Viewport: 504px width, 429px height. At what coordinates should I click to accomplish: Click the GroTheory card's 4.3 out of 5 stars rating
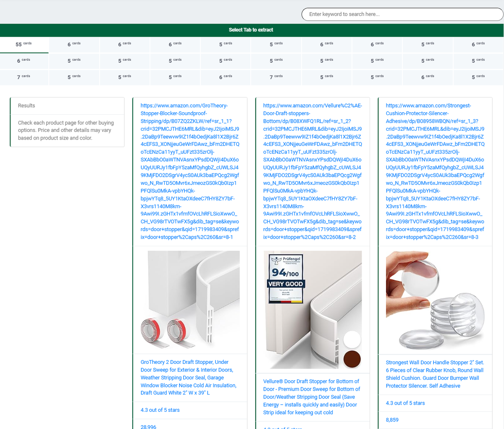point(160,410)
